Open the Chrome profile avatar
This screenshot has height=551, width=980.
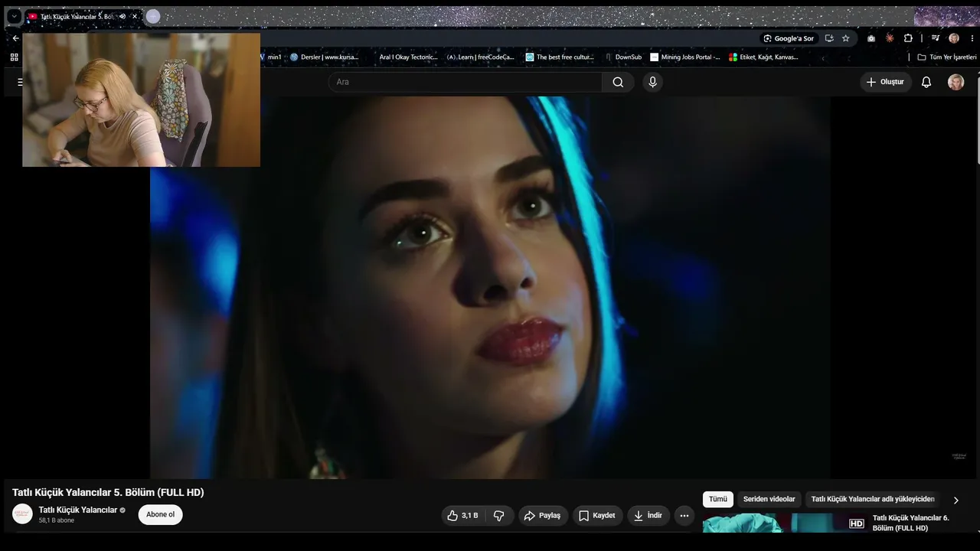(954, 38)
